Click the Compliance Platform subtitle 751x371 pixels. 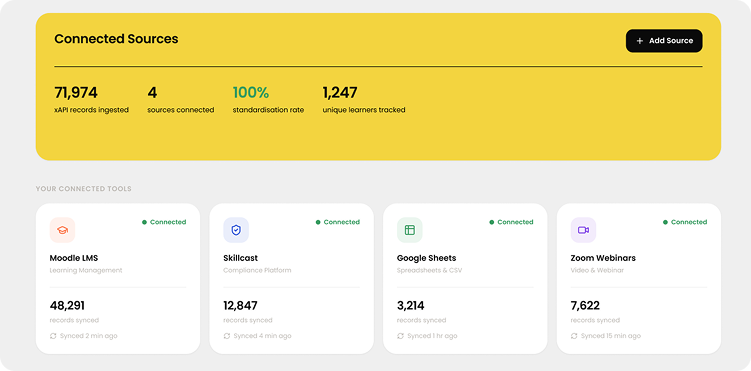pos(257,270)
